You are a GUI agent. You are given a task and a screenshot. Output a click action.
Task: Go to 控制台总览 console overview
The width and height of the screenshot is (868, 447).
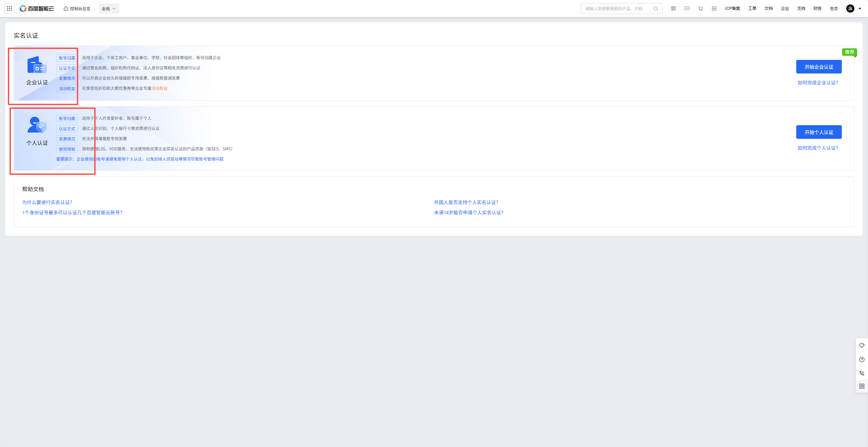(x=77, y=9)
